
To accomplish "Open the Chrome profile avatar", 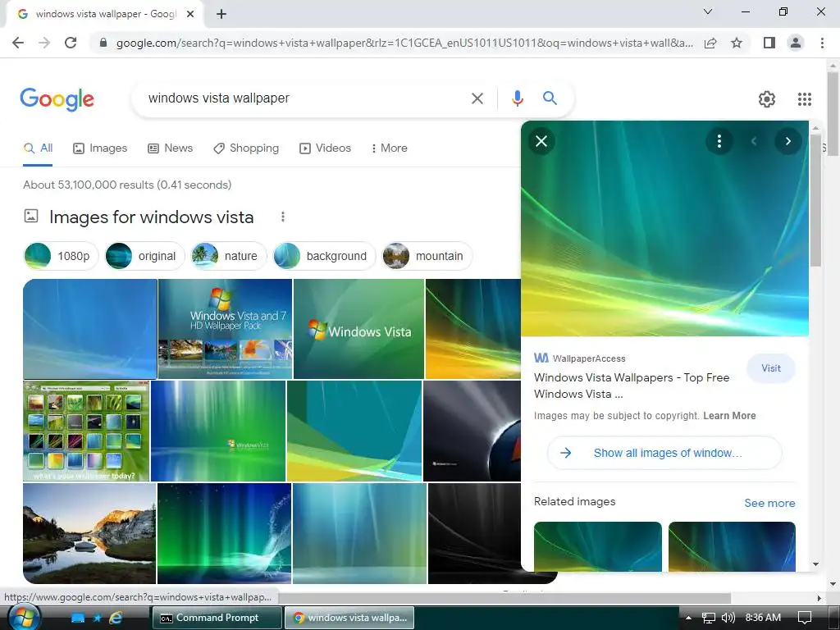I will (796, 43).
